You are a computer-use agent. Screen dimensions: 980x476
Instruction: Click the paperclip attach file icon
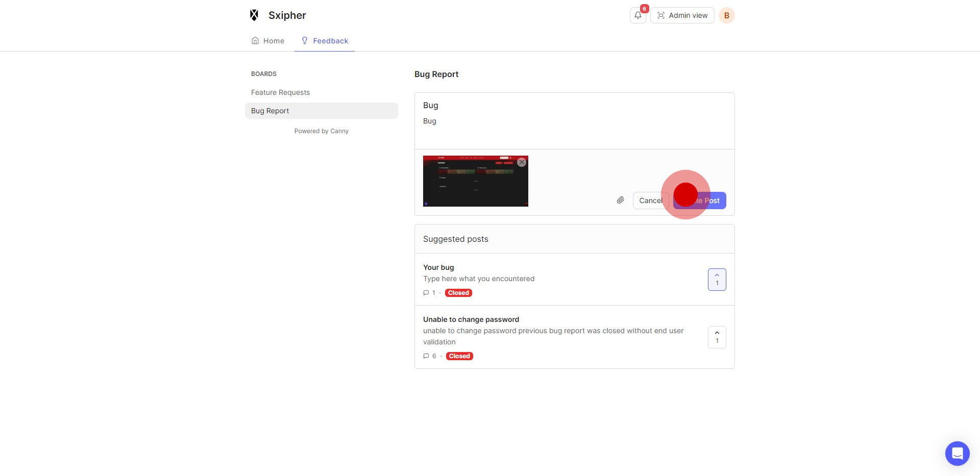620,201
